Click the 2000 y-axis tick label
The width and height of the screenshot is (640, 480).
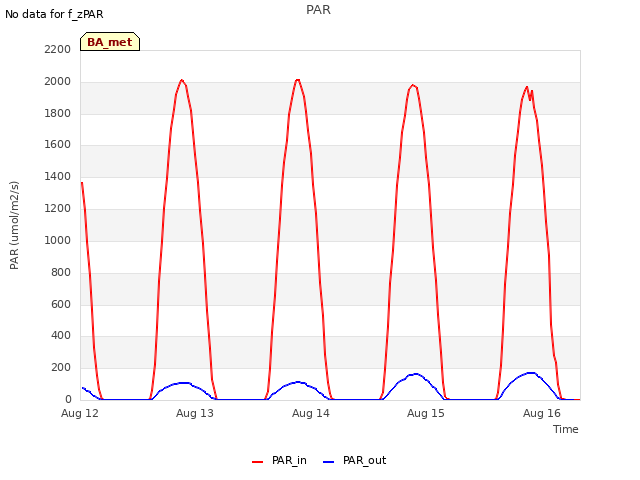click(x=58, y=81)
